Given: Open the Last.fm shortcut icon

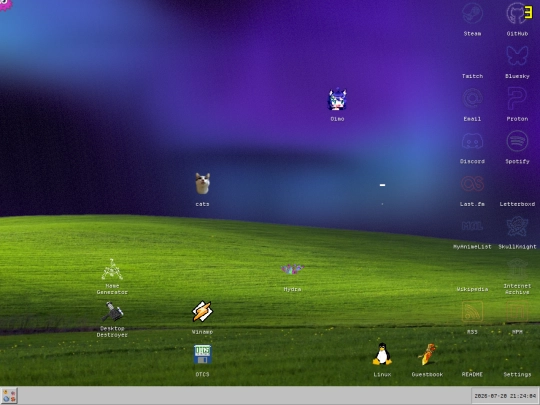Looking at the screenshot, I should (472, 184).
